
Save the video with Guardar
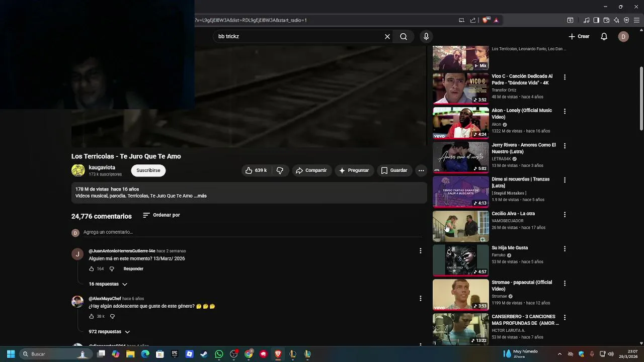(394, 170)
